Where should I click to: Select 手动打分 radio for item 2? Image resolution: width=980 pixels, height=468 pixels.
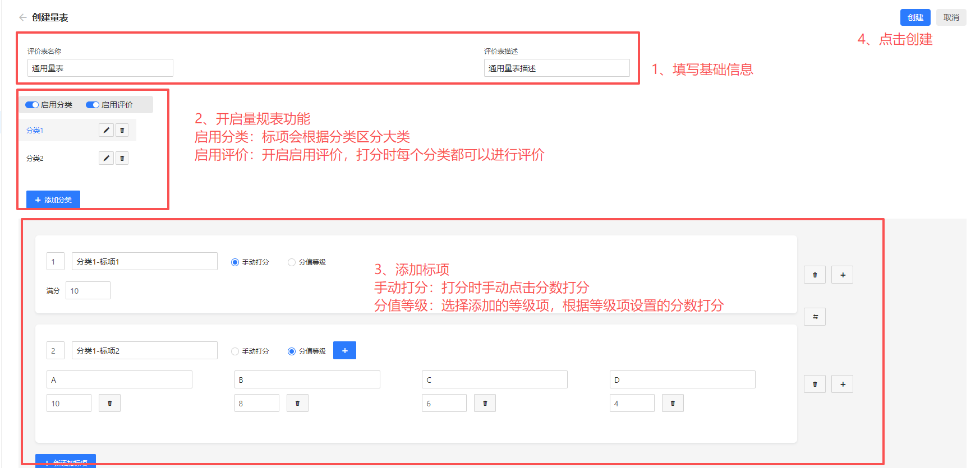tap(235, 351)
